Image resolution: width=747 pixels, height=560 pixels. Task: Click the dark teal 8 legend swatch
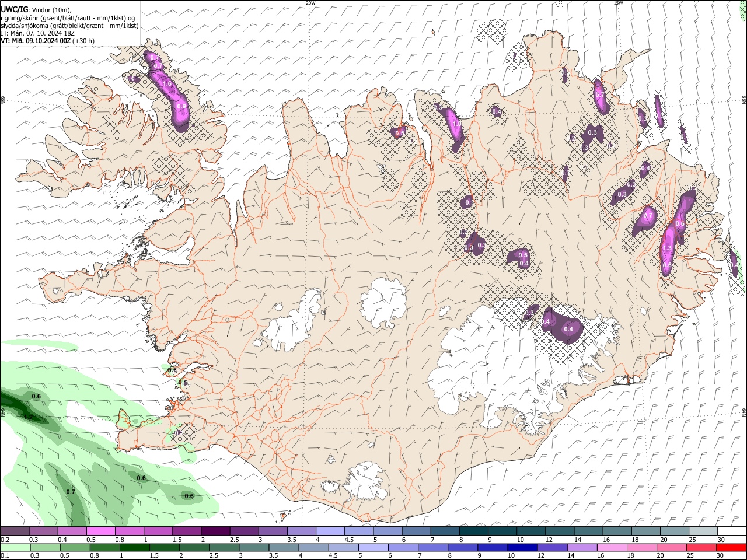[474, 531]
